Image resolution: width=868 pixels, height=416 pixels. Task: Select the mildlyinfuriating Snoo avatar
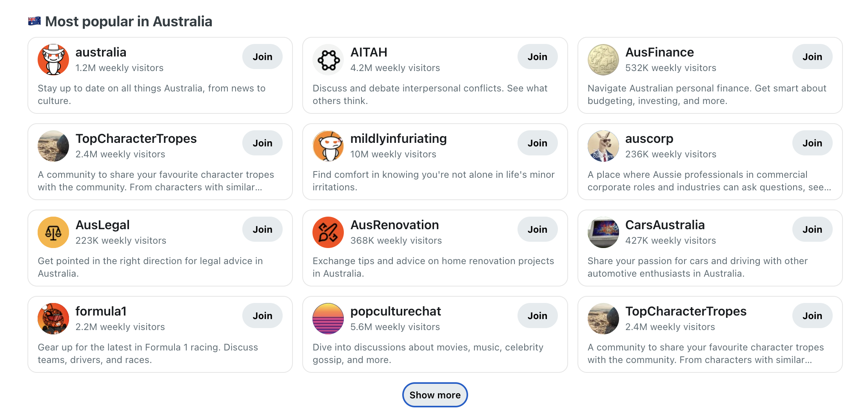tap(328, 146)
